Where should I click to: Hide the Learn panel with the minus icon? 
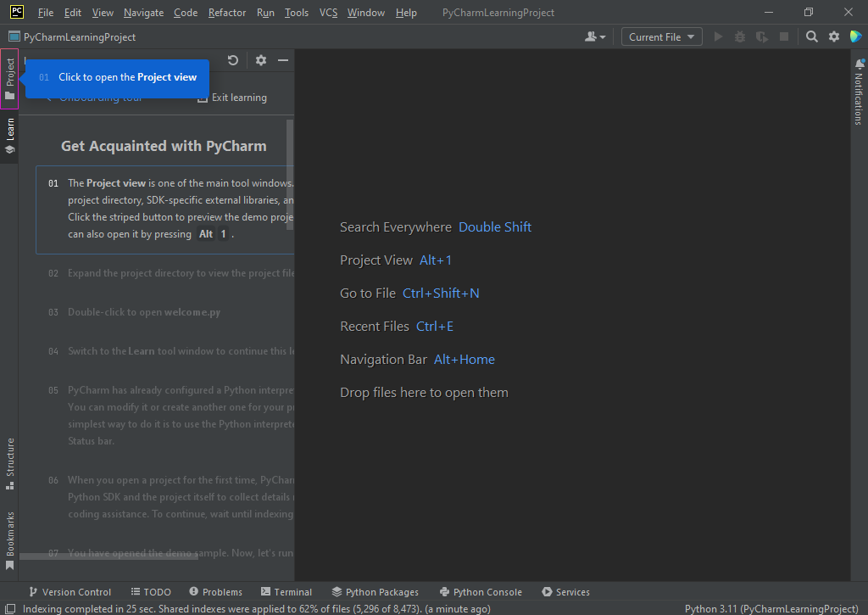283,60
